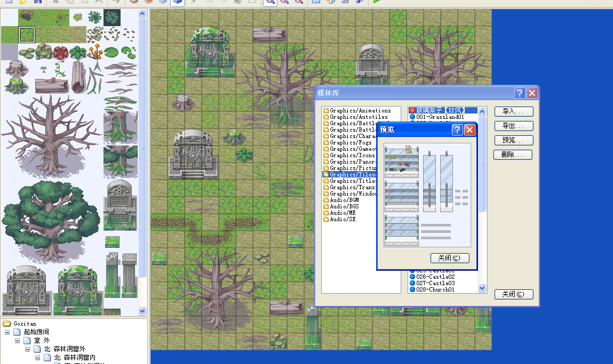613x364 pixels.
Task: Click 关闭(C) in the 媒体库 dialog
Action: [514, 295]
